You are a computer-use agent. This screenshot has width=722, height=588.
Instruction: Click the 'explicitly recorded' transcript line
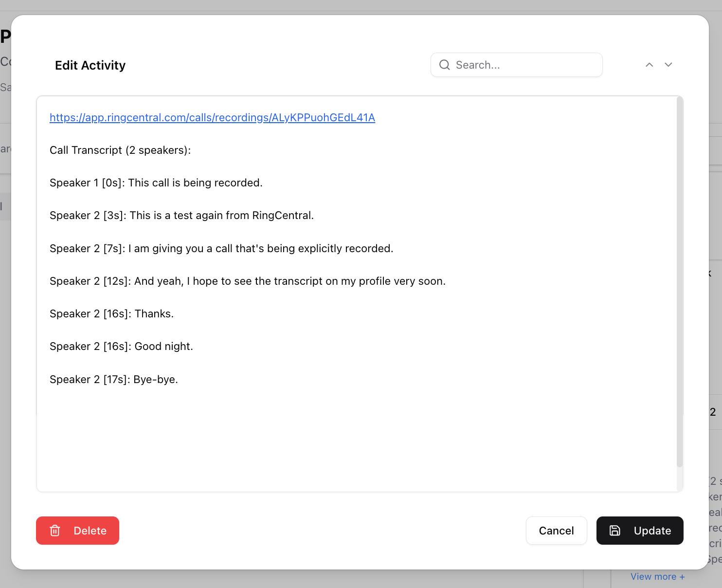(221, 249)
